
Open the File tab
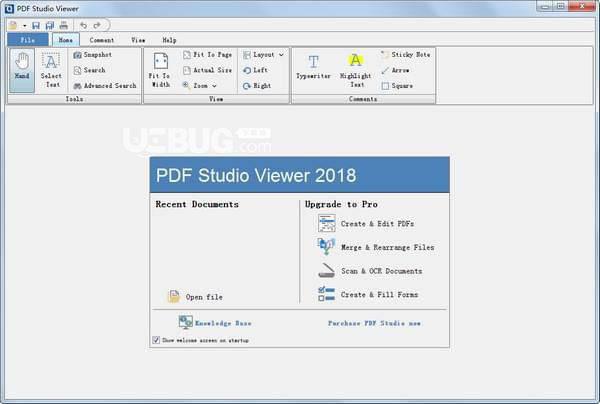[28, 40]
